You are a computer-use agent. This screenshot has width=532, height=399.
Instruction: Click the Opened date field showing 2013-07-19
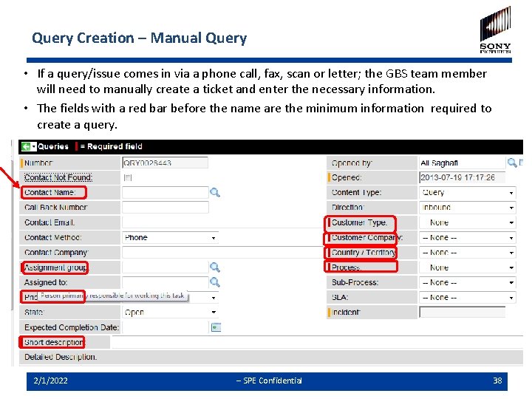pyautogui.click(x=463, y=177)
